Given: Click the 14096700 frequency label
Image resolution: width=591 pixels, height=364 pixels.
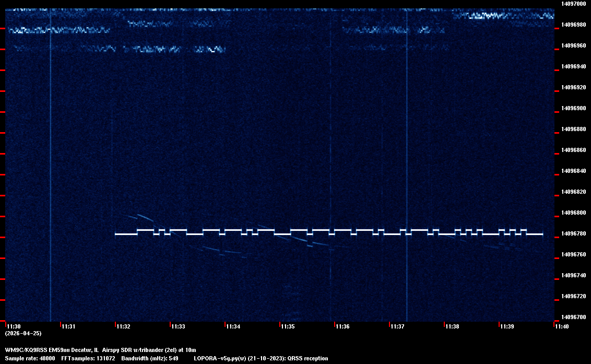Looking at the screenshot, I should [x=573, y=317].
